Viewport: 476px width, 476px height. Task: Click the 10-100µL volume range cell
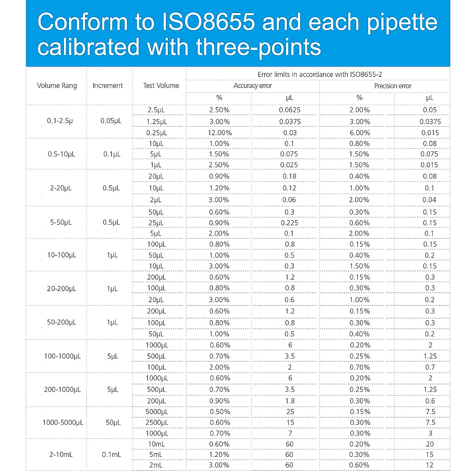coord(61,255)
